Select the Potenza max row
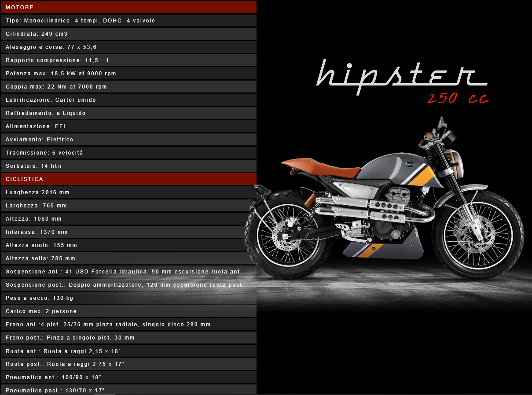This screenshot has width=532, height=395. (128, 74)
